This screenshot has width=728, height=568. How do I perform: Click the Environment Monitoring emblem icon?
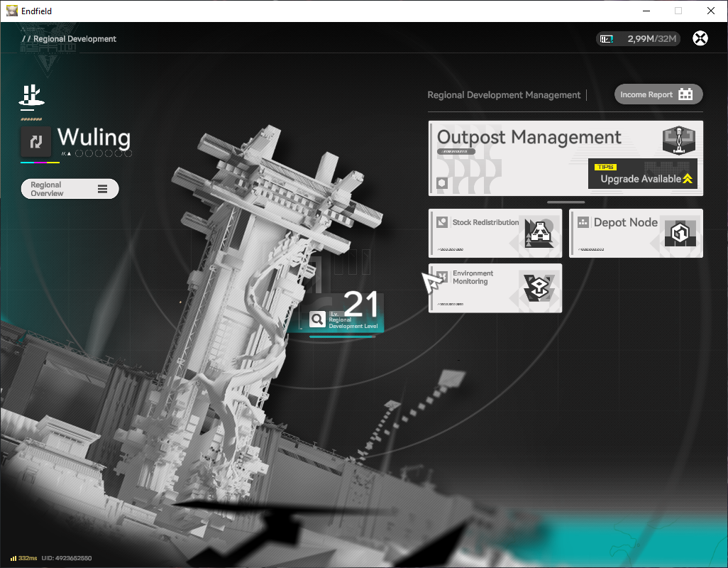pyautogui.click(x=539, y=288)
